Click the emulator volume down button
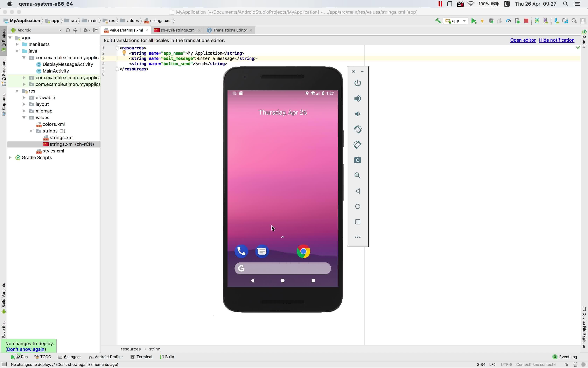588x368 pixels. pyautogui.click(x=357, y=114)
